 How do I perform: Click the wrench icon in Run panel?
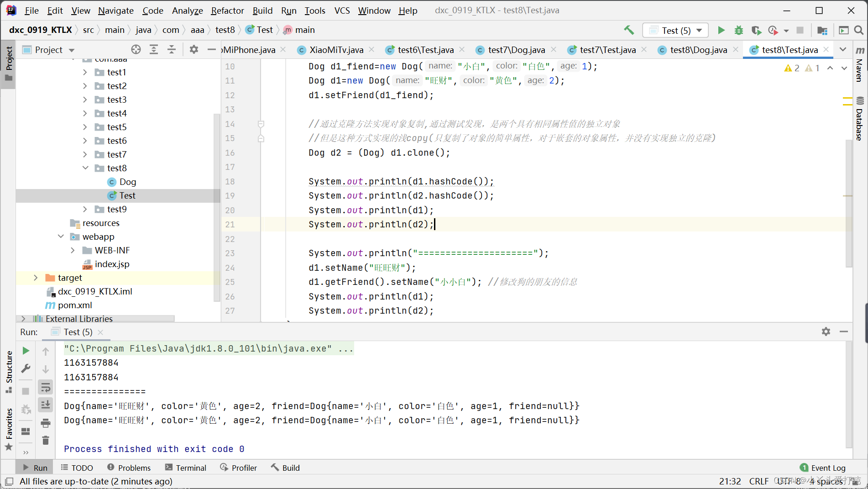tap(26, 368)
